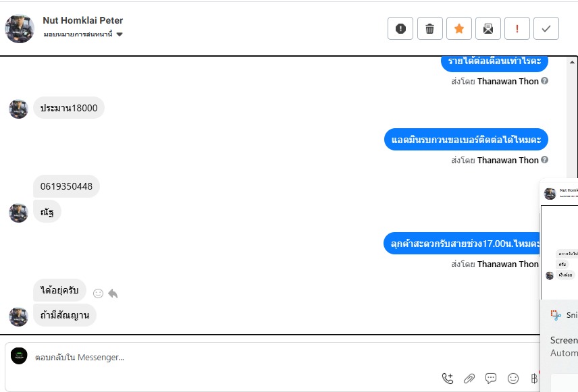The image size is (578, 392).
Task: Open emoji picker in reply toolbar
Action: click(513, 379)
